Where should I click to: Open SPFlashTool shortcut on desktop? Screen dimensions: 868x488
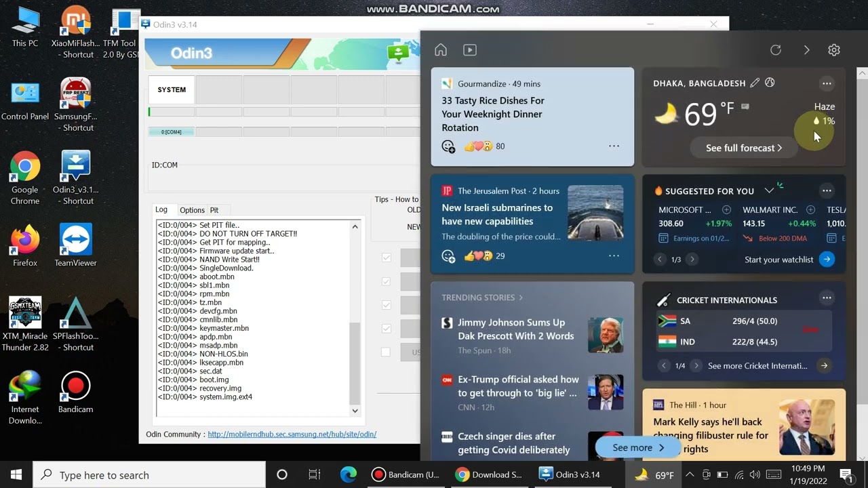pos(75,324)
